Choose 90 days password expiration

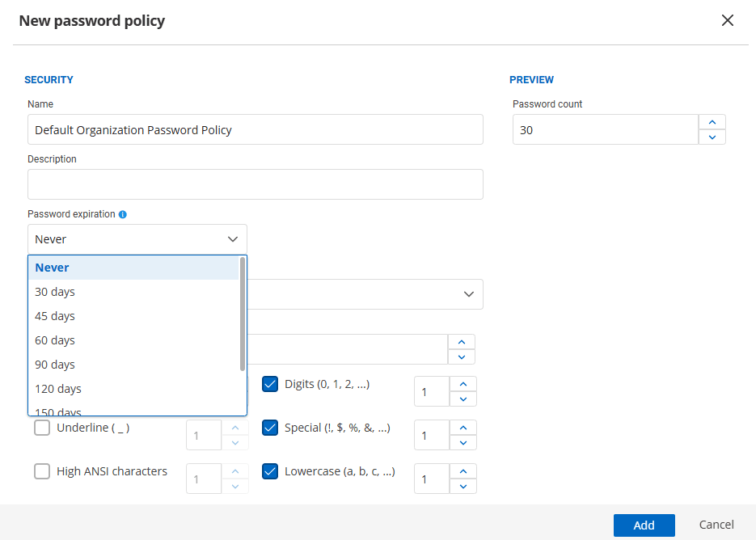pos(54,364)
